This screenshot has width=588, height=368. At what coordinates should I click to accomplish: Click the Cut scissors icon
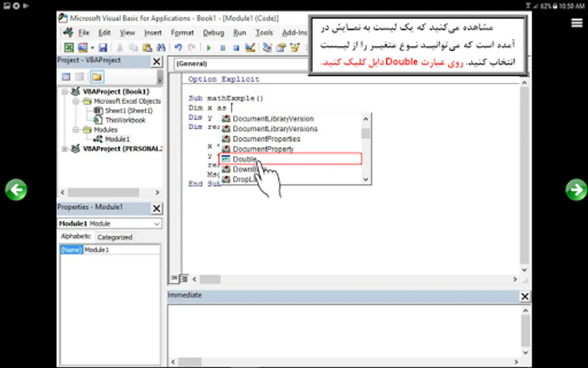(120, 48)
